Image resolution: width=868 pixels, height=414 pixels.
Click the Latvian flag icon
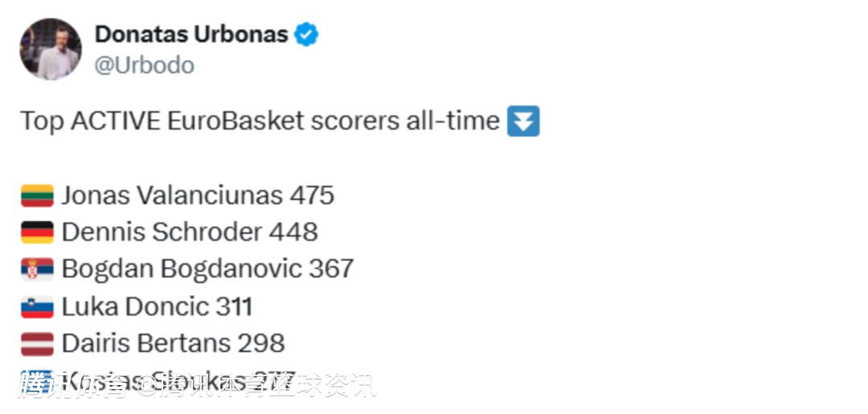click(x=37, y=344)
